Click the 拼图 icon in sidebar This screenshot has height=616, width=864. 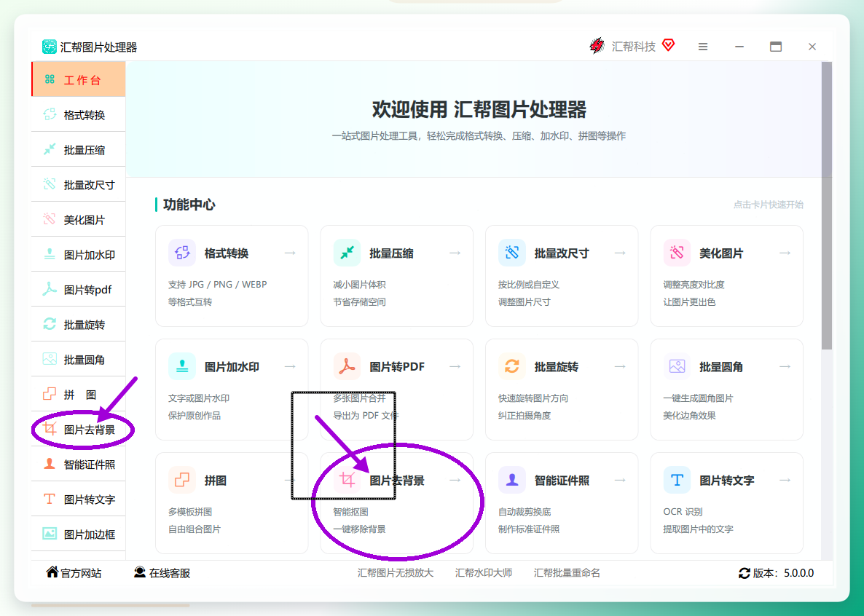click(x=50, y=394)
